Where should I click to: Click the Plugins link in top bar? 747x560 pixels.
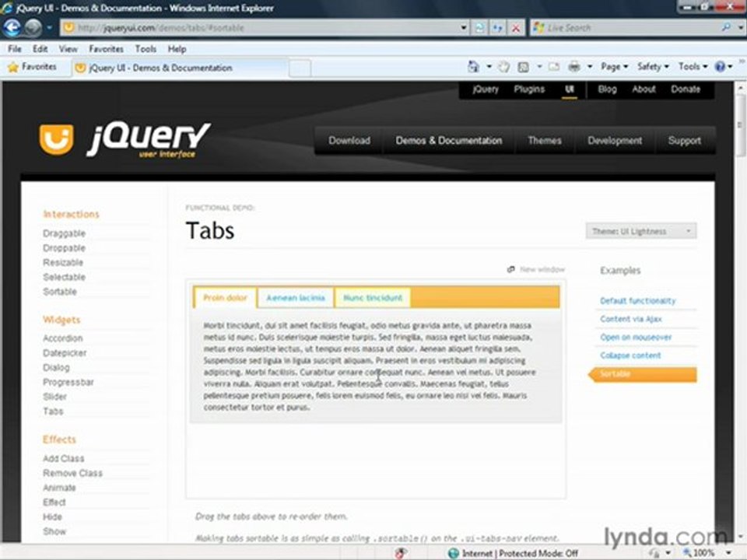[529, 89]
